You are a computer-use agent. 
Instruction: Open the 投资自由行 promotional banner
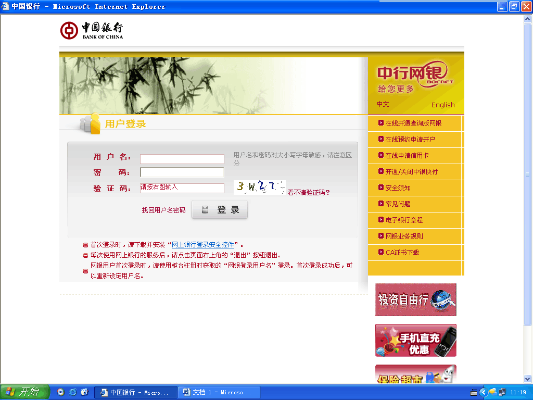point(416,299)
